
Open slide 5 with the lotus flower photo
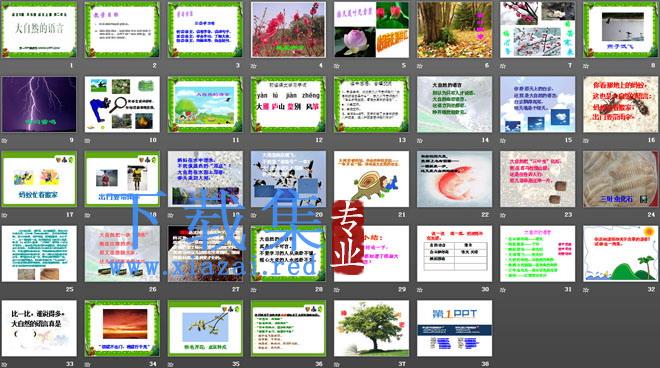371,29
